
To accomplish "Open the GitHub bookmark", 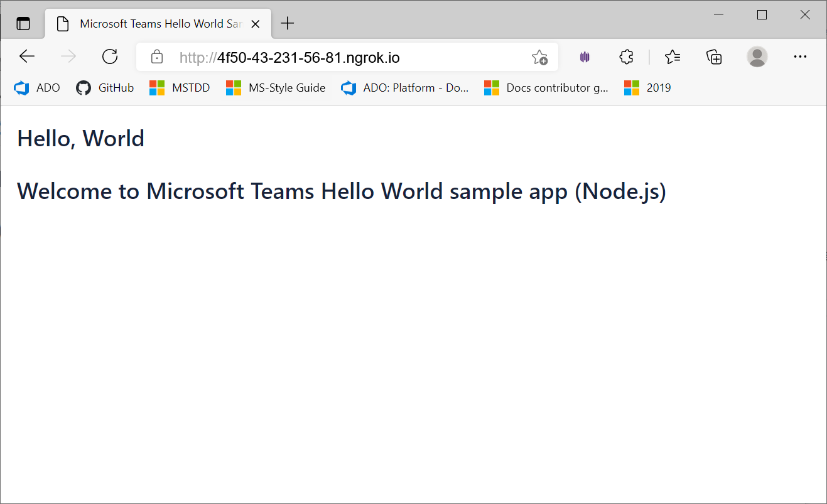I will click(x=105, y=88).
